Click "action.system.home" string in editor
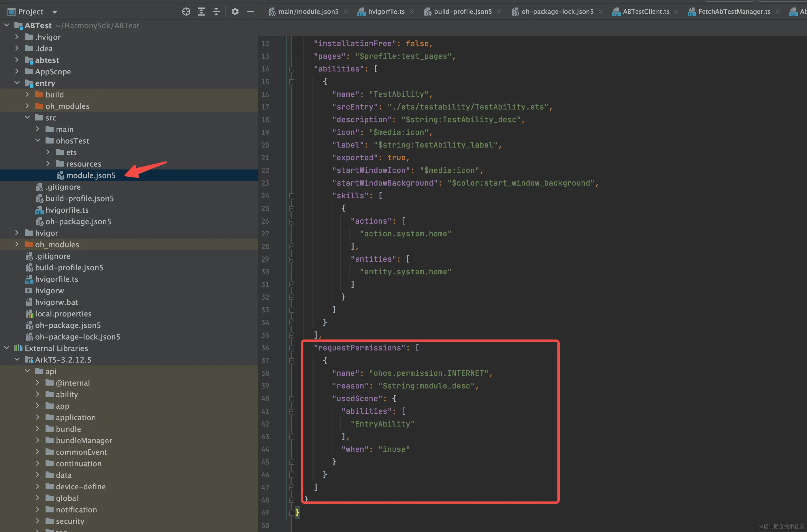Screen dimensions: 807x532 click(405, 234)
